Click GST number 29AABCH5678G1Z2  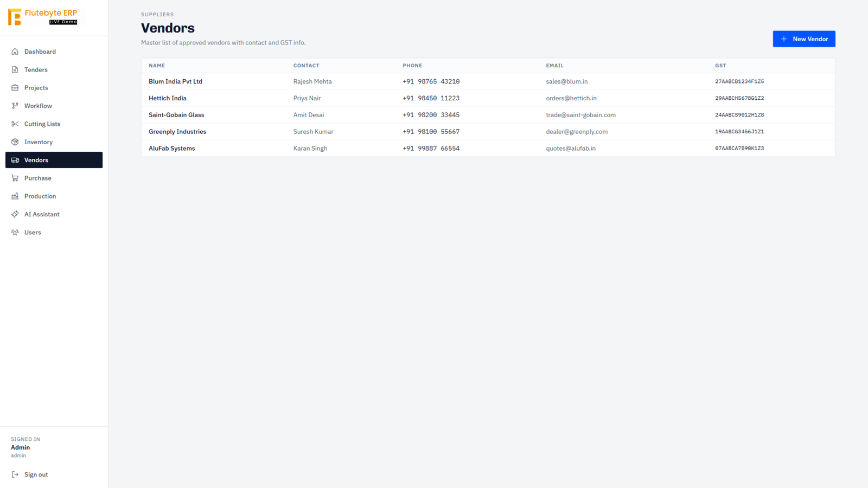739,98
